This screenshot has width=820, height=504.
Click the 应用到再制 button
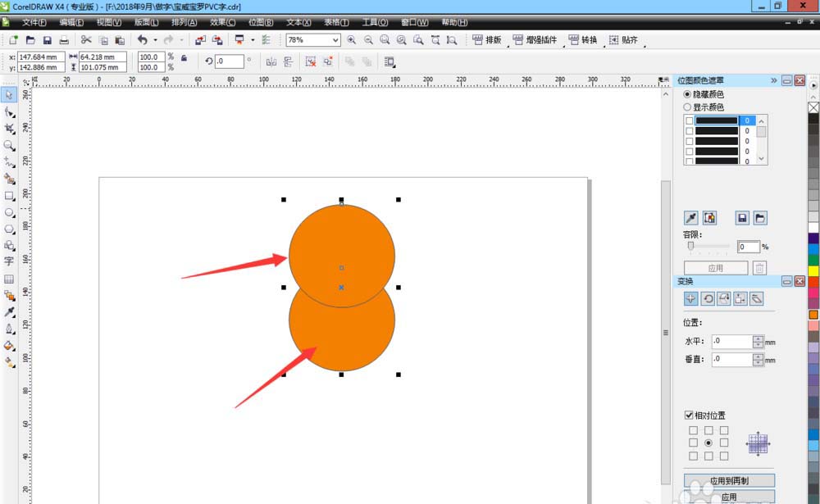pos(729,480)
